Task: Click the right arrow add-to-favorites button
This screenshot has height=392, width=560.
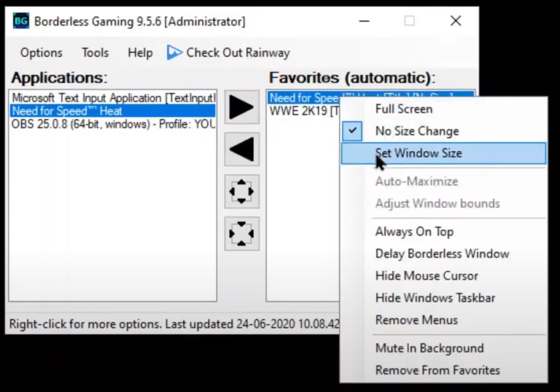Action: click(242, 107)
